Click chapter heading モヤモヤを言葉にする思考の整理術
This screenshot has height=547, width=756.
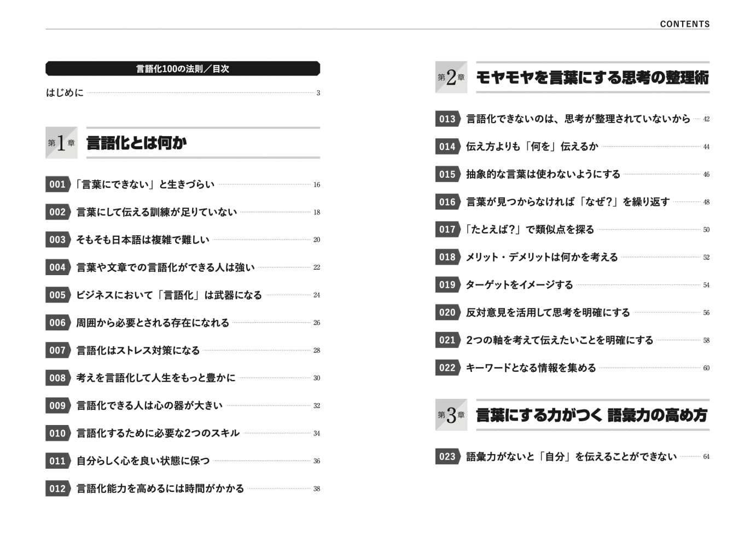(592, 77)
